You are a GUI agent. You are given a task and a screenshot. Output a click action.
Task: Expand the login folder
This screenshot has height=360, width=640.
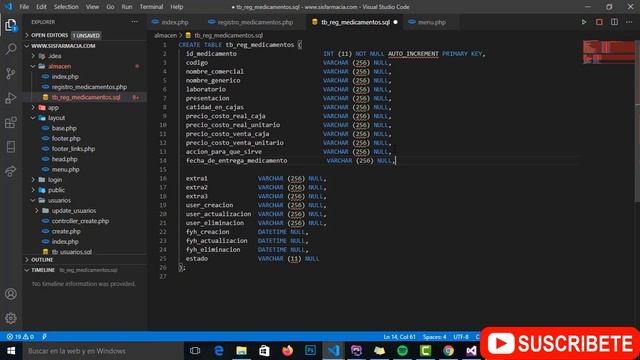click(55, 180)
